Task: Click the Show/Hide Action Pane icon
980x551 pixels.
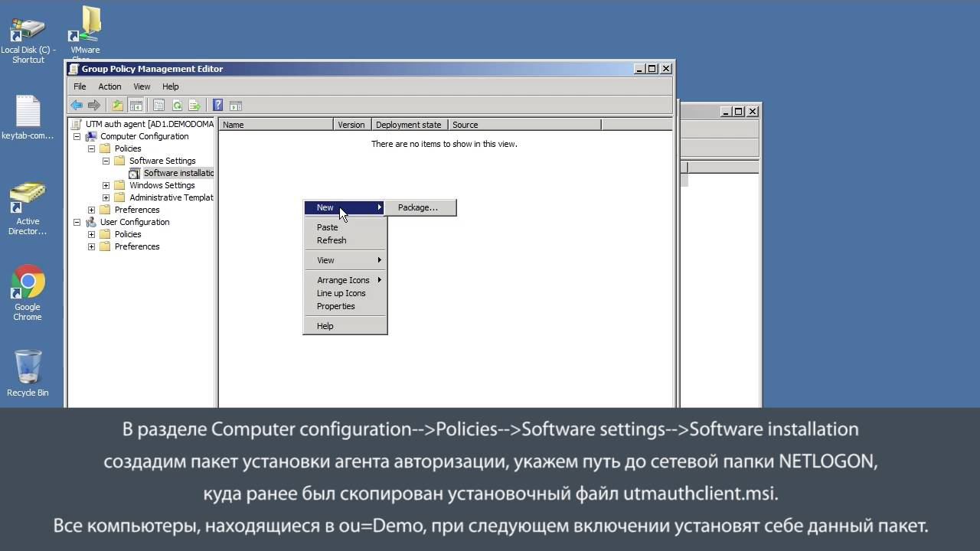Action: click(x=236, y=106)
